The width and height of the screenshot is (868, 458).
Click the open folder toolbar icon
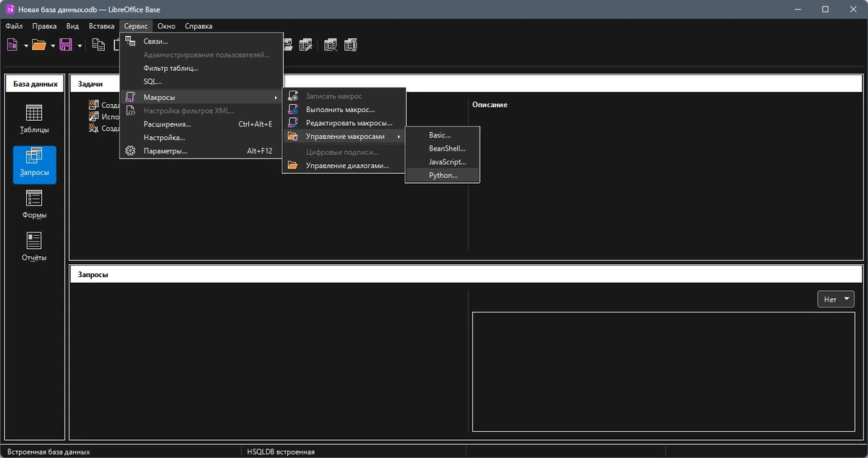(38, 45)
